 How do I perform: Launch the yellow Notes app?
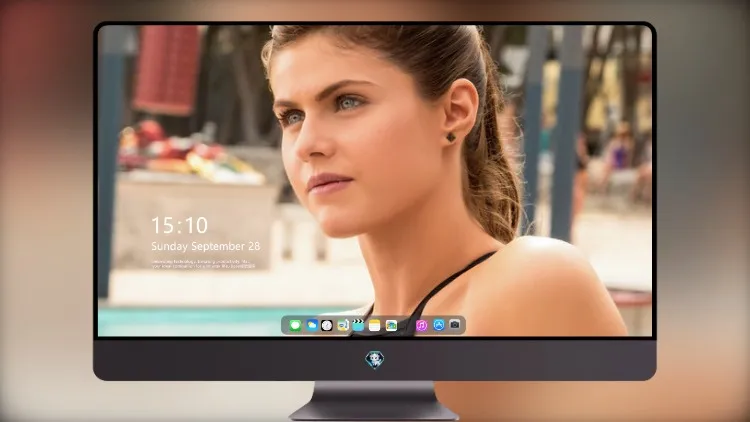(x=375, y=325)
